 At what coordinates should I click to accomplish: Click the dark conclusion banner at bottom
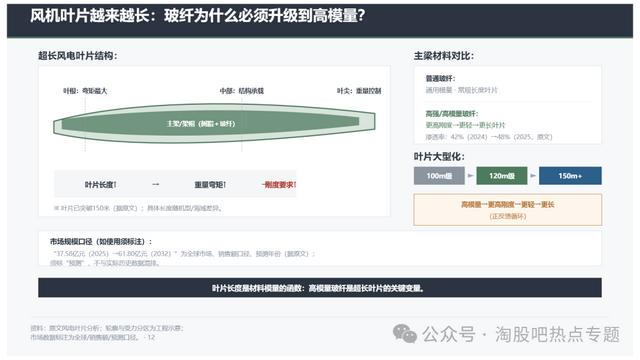point(320,288)
